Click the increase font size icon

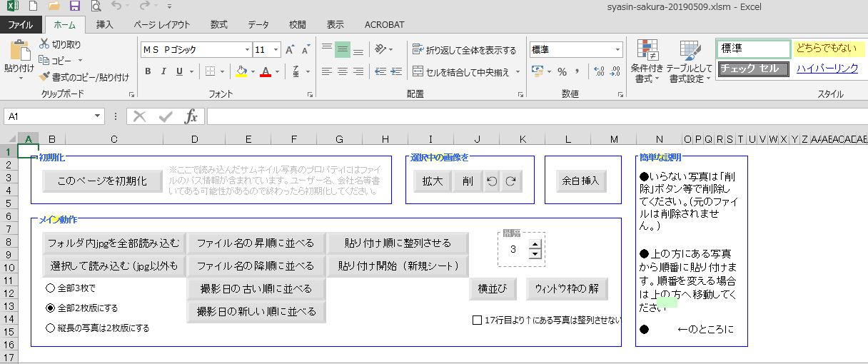coord(290,50)
